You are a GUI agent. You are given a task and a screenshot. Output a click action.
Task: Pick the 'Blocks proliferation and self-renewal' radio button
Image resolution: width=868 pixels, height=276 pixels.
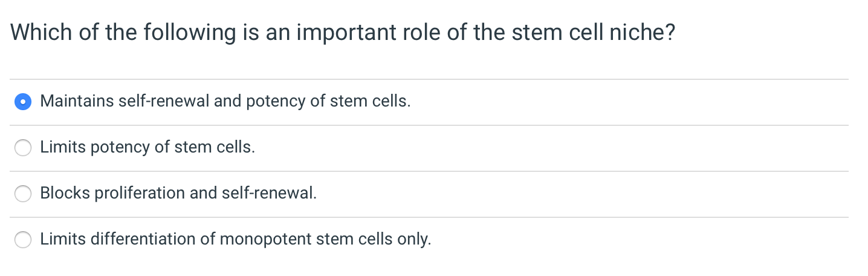[23, 194]
